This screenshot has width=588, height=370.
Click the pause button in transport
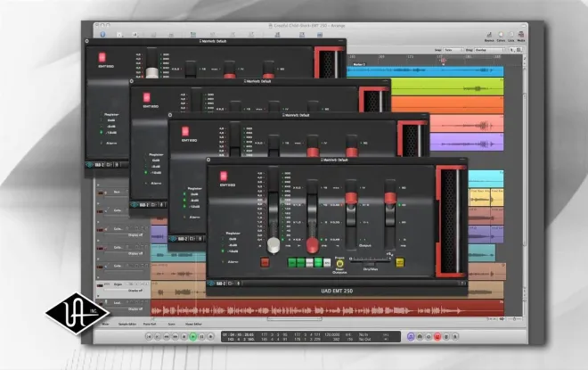pos(201,337)
